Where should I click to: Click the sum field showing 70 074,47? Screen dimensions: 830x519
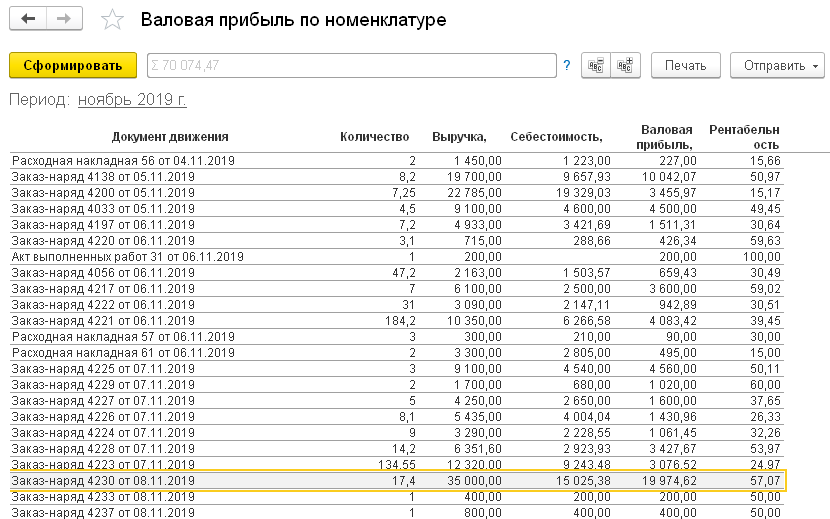[350, 66]
